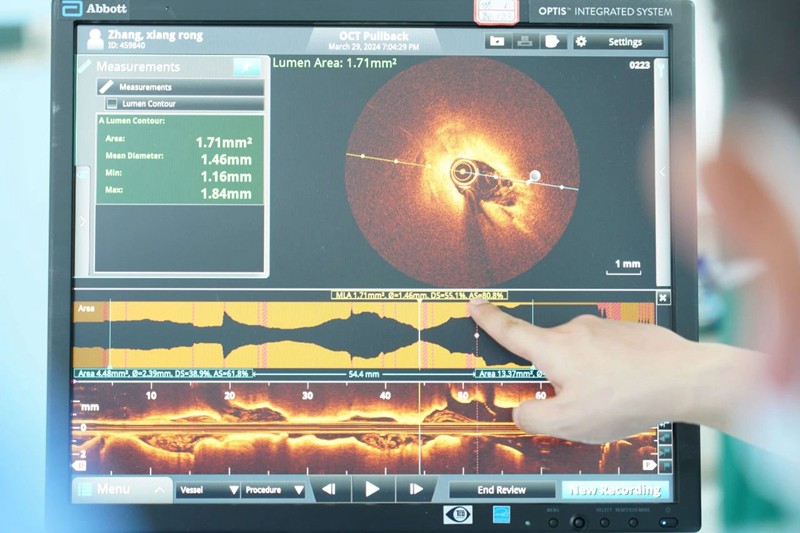Start a New Recording
The height and width of the screenshot is (533, 800).
pos(613,489)
